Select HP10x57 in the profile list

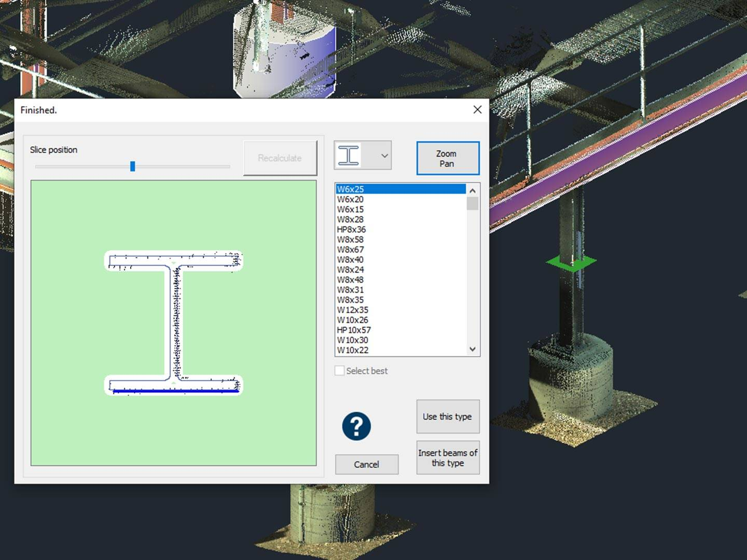coord(401,330)
